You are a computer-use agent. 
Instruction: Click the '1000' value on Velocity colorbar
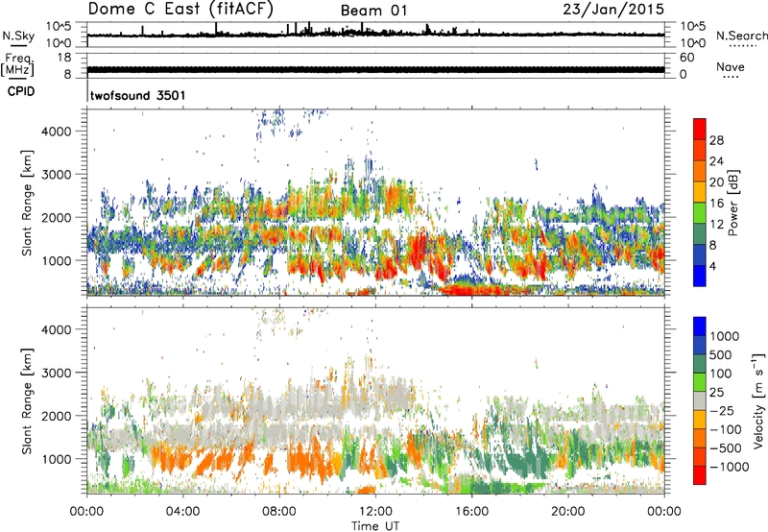click(725, 336)
